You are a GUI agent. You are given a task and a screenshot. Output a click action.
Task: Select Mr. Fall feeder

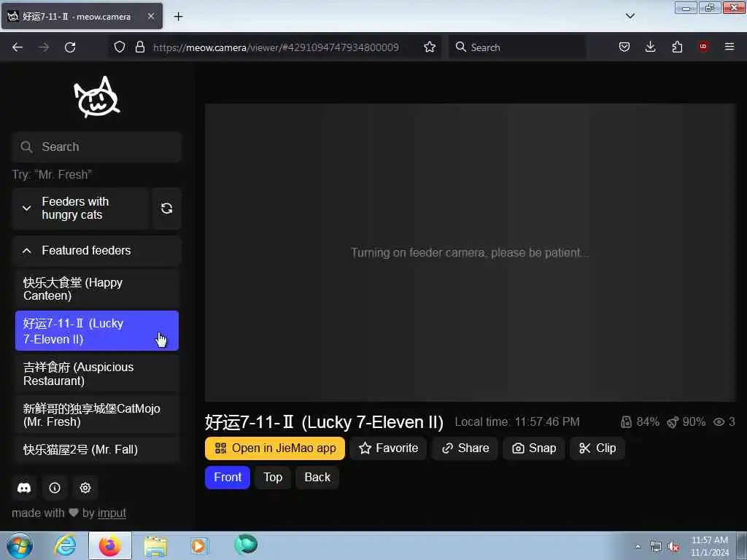pyautogui.click(x=97, y=449)
